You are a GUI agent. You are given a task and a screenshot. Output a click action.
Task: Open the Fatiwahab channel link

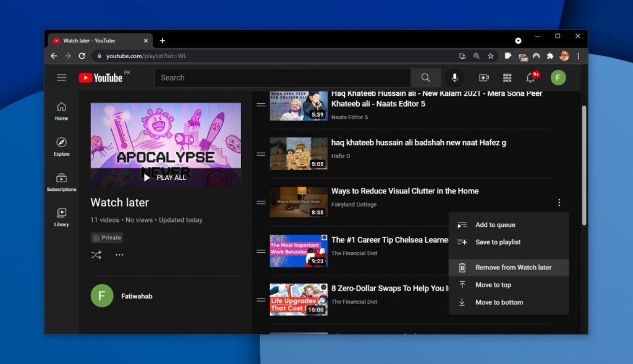[137, 295]
